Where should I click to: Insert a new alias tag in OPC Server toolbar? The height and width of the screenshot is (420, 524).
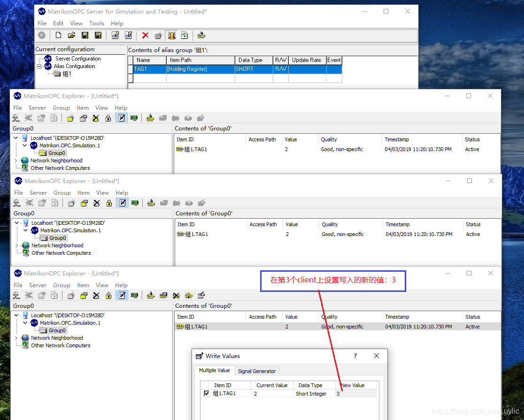coord(201,35)
